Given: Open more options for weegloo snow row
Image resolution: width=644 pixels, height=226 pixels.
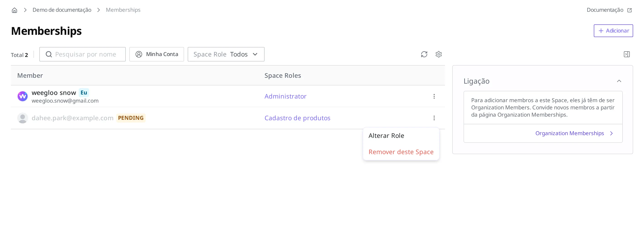Looking at the screenshot, I should pos(434,96).
